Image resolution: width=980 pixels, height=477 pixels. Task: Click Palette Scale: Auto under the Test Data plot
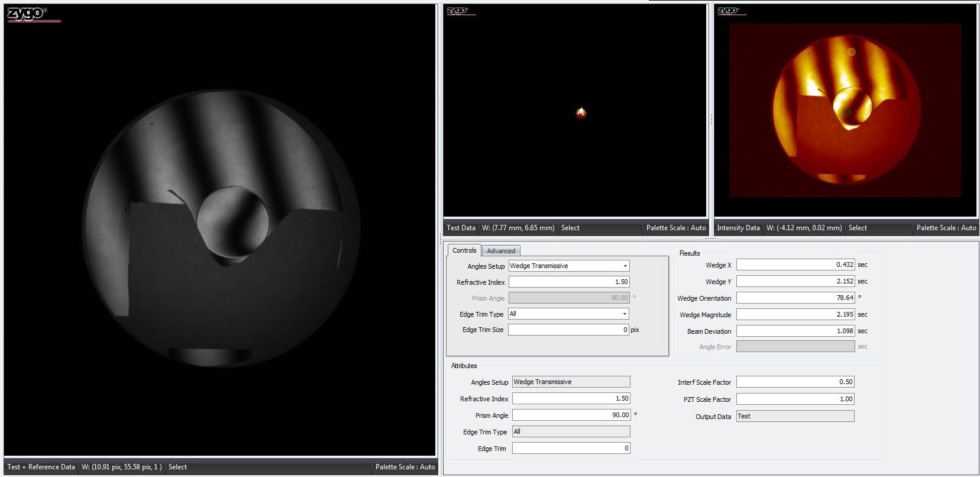coord(675,228)
